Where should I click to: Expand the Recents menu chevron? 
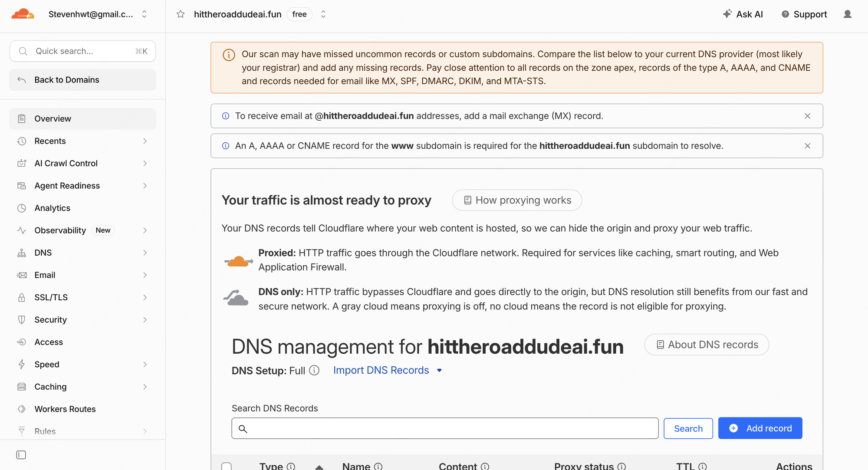click(x=145, y=141)
